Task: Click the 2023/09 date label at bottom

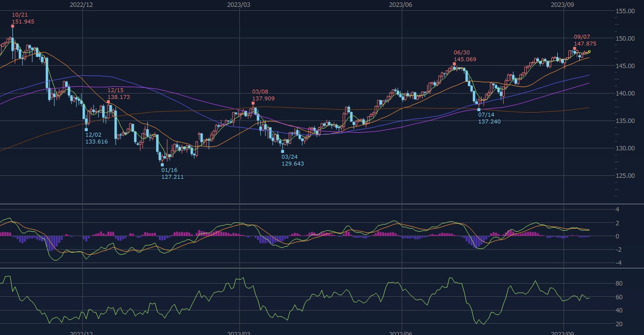Action: [x=562, y=332]
